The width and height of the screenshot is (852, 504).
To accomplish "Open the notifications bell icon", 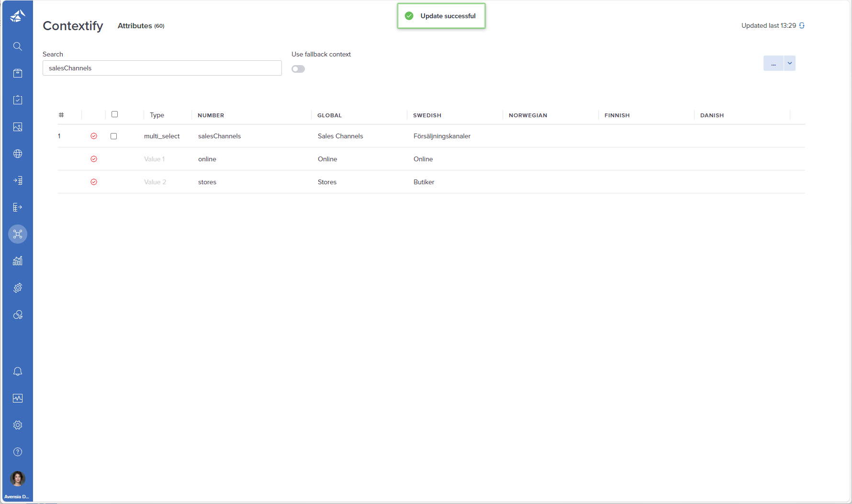I will click(18, 371).
